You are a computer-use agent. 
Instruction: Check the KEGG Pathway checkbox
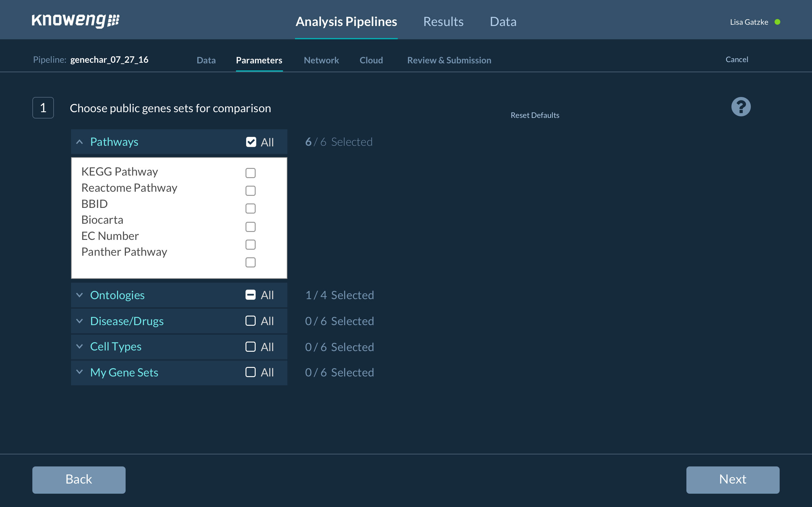[x=250, y=173]
